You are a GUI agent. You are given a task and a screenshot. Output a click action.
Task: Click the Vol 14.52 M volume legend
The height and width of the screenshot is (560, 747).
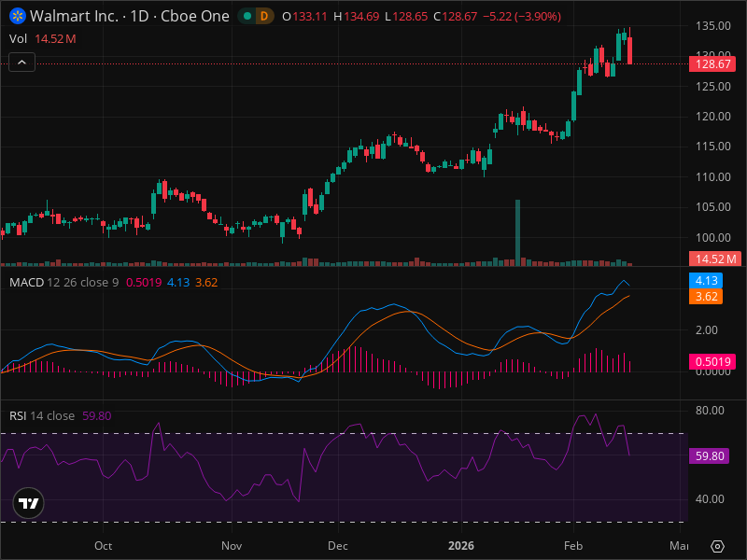43,38
